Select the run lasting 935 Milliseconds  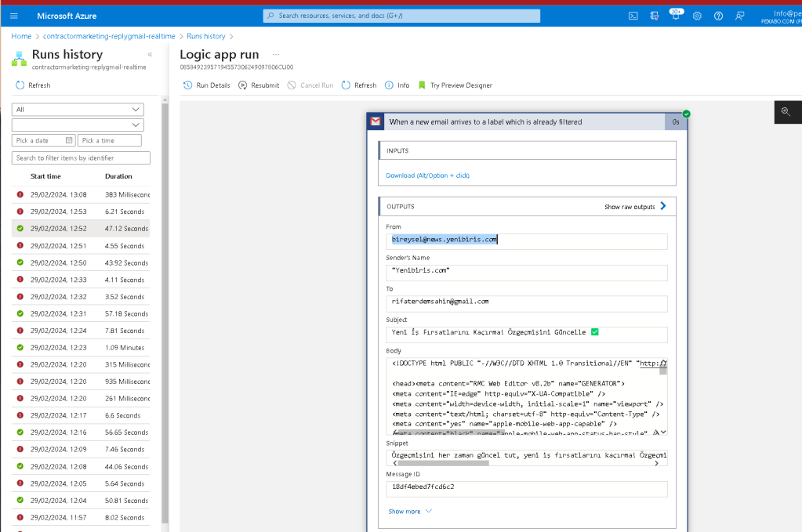click(x=81, y=382)
